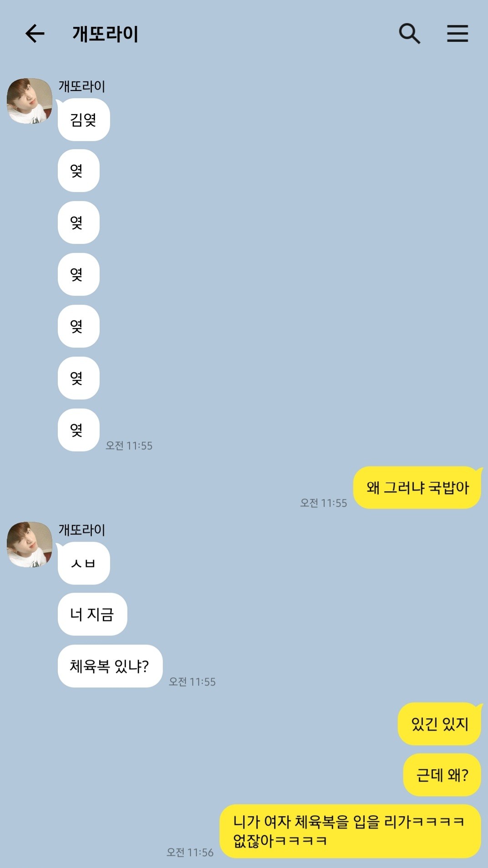Viewport: 488px width, 868px height.
Task: Tap the first 개또라이 profile picture
Action: (x=29, y=101)
